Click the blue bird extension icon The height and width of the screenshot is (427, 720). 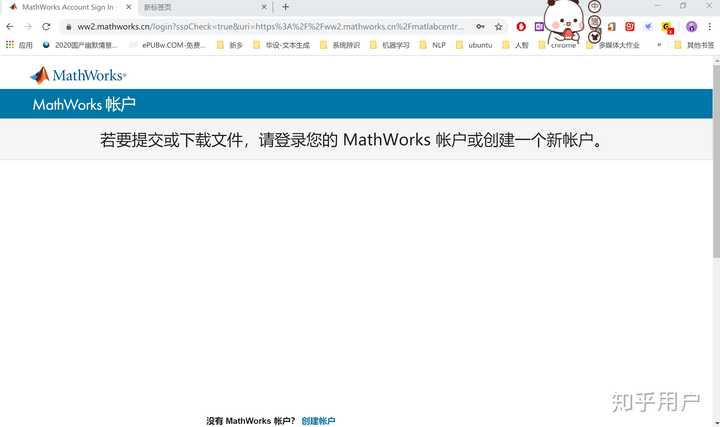coord(648,27)
